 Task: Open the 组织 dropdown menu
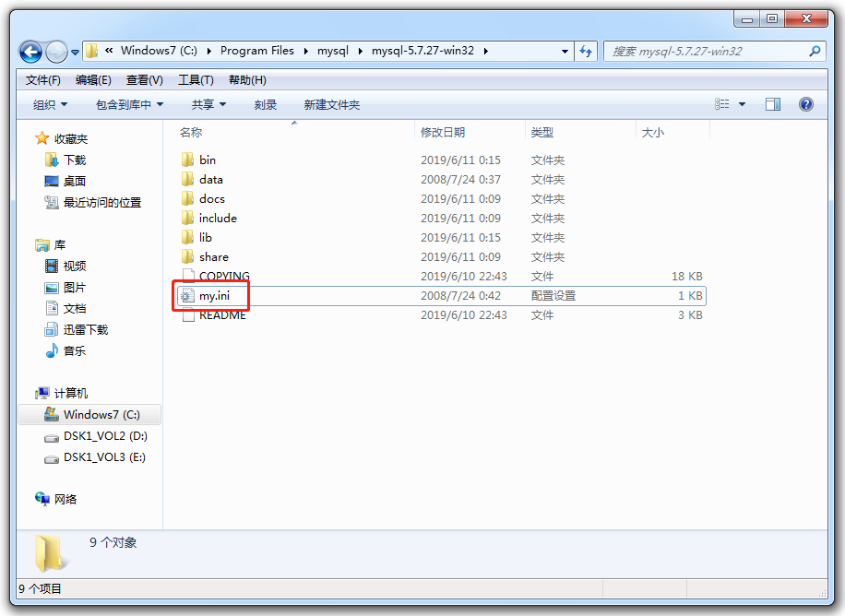[x=43, y=104]
